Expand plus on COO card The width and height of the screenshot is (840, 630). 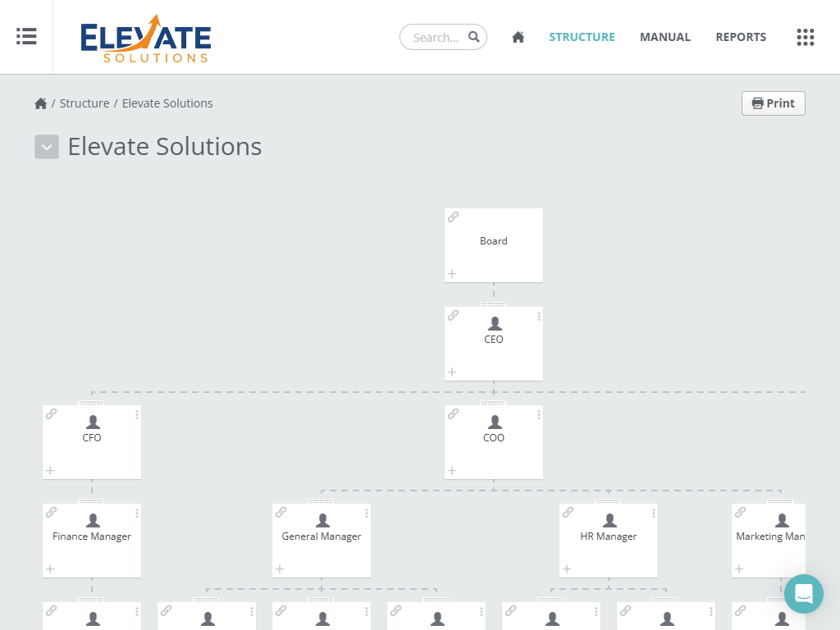pyautogui.click(x=452, y=470)
